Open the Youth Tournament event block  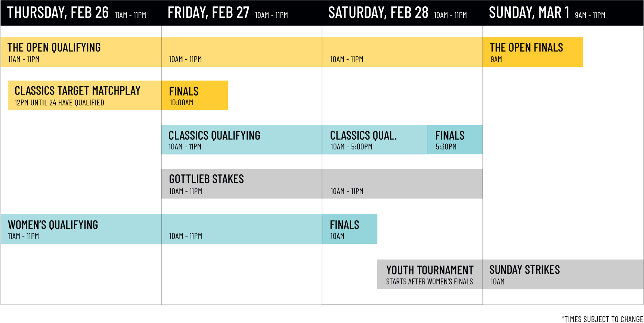coord(430,274)
